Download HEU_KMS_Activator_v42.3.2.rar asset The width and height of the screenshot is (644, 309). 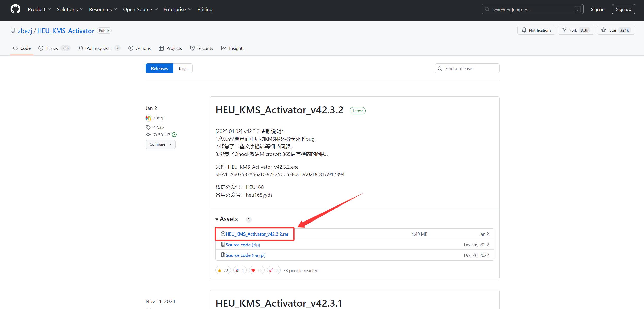[x=257, y=234]
